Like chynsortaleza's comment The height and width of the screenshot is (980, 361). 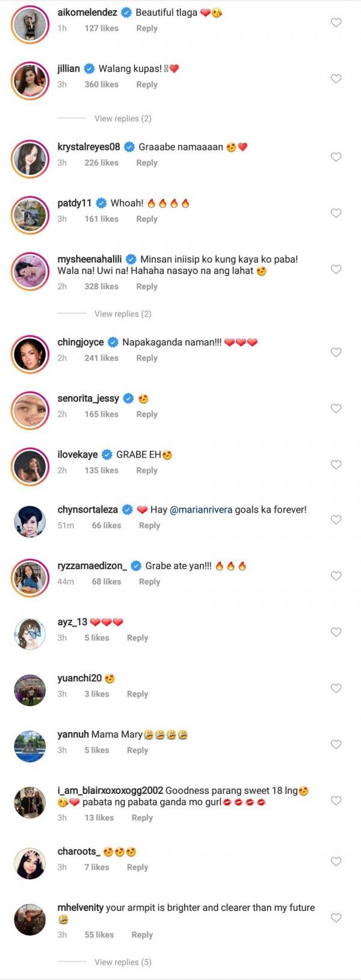tap(336, 520)
